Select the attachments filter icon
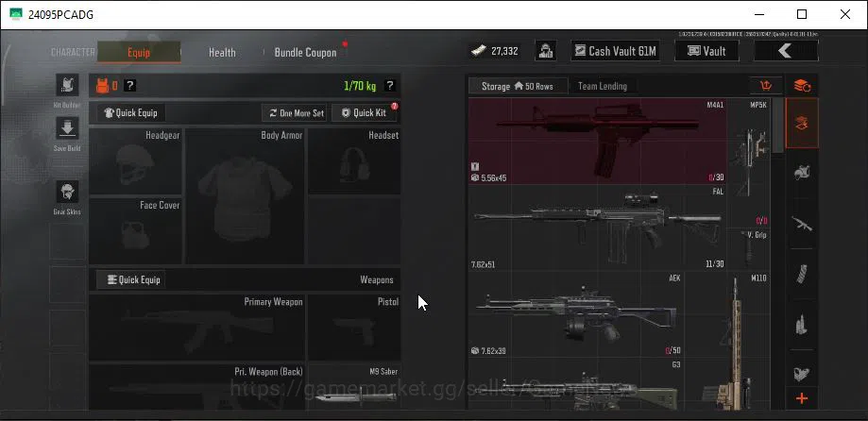 pos(802,374)
